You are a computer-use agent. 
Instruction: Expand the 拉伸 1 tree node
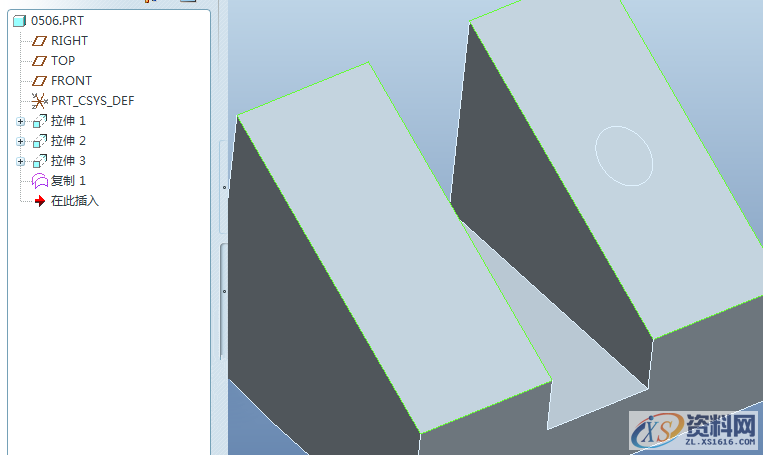pos(20,121)
